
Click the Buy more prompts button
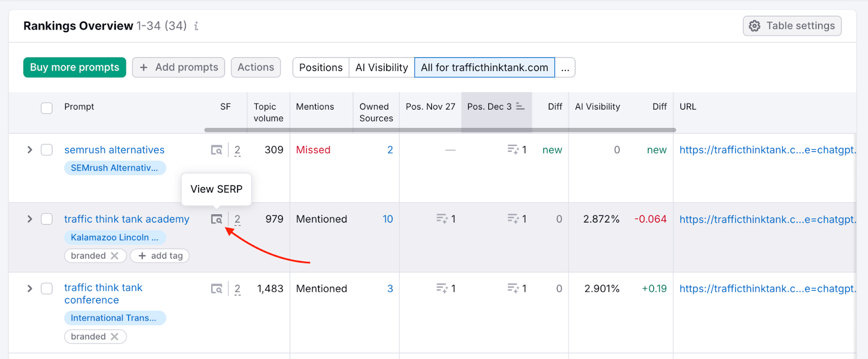tap(75, 68)
